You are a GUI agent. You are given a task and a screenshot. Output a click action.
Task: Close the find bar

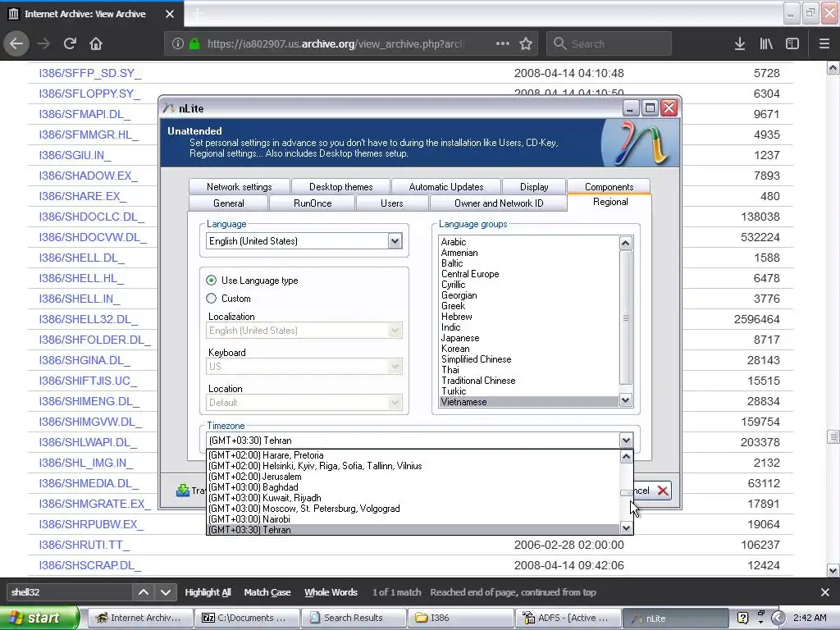click(x=825, y=592)
